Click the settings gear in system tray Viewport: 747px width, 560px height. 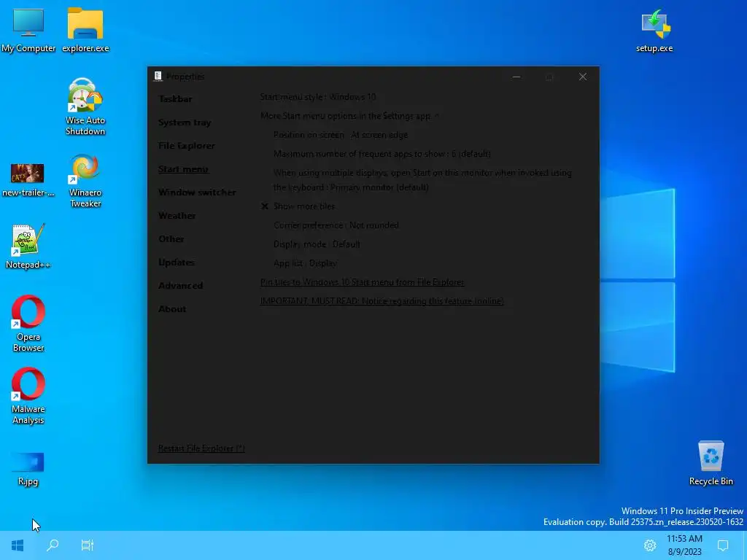650,545
